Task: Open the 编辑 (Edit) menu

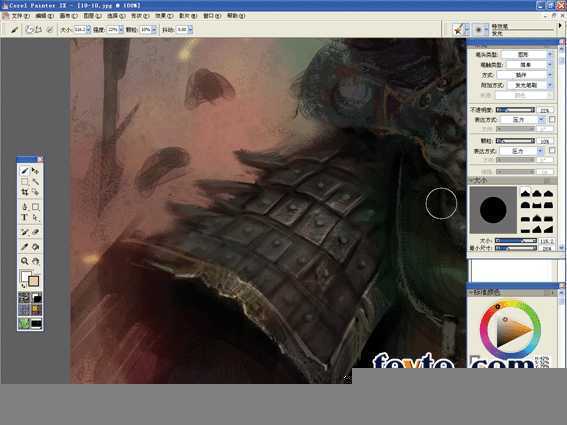Action: 45,16
